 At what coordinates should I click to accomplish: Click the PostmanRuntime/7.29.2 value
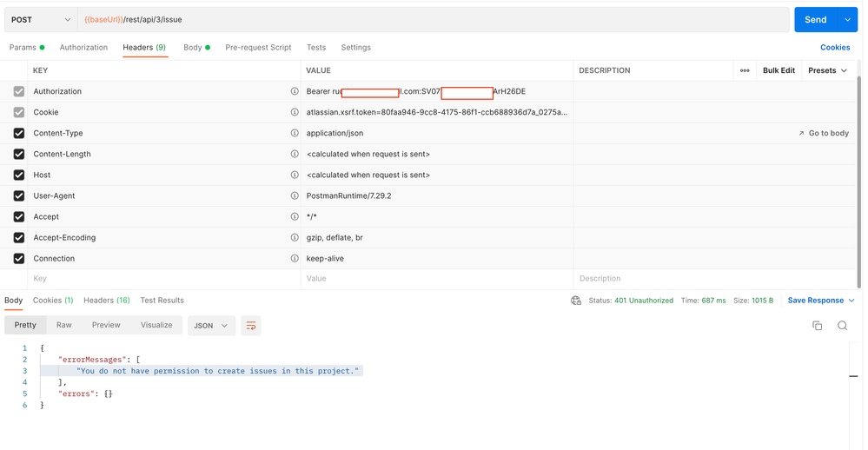[x=348, y=196]
